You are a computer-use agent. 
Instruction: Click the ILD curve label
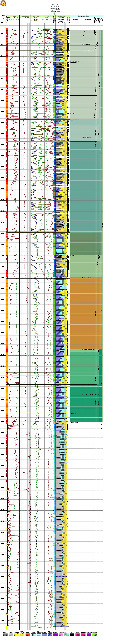[x=25, y=18]
